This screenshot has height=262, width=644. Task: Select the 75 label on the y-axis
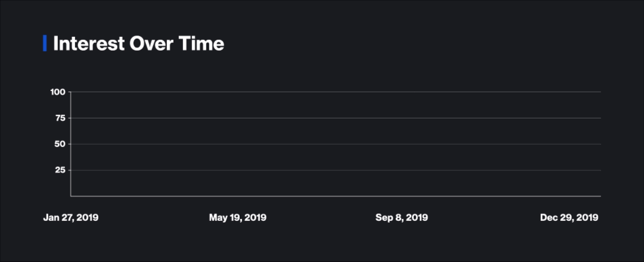pyautogui.click(x=60, y=118)
